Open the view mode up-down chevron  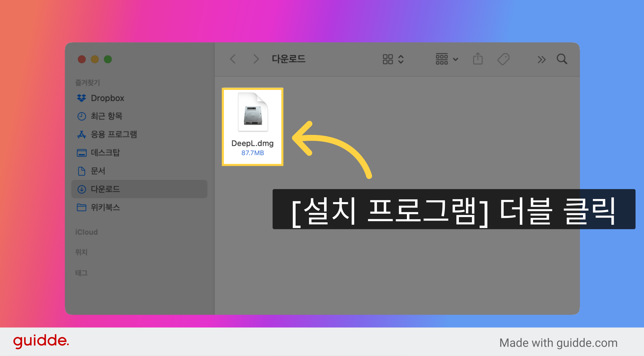tap(401, 59)
